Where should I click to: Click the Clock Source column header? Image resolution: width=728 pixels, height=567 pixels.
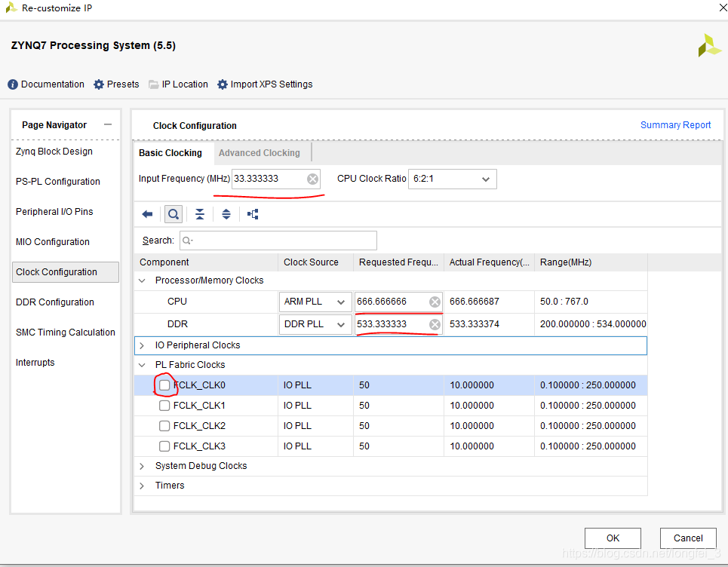(315, 262)
